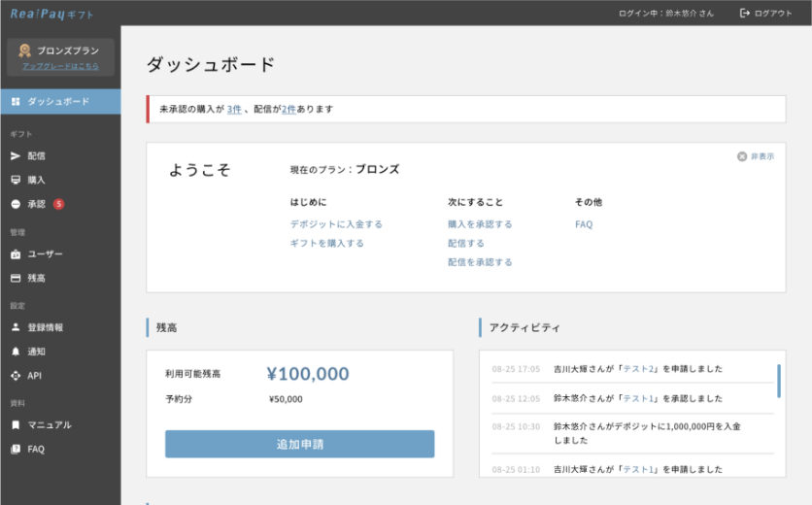
Task: Click デポジットに入金する link
Action: click(x=336, y=223)
